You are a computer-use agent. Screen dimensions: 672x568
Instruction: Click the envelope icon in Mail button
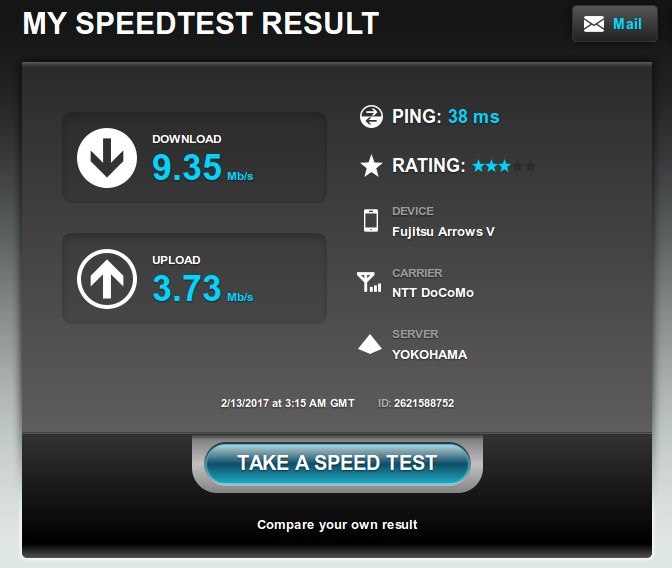(594, 24)
